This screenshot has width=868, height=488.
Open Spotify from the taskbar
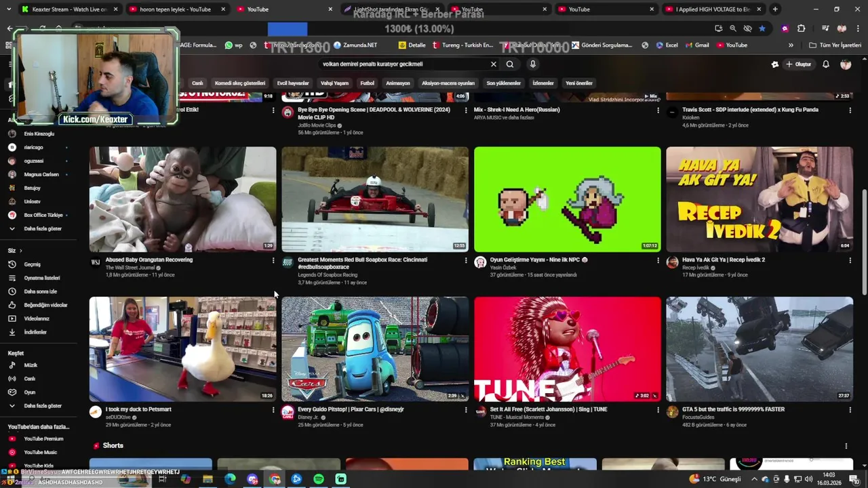tap(319, 479)
